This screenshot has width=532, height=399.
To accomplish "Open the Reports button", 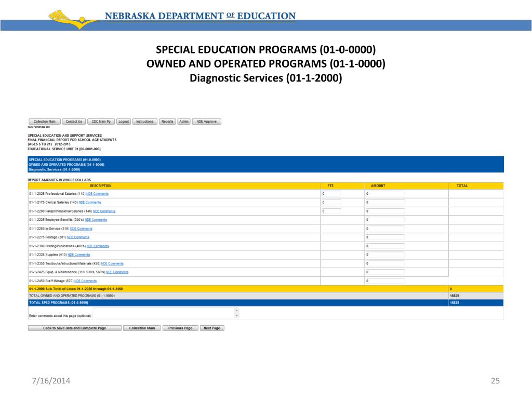I will click(167, 122).
